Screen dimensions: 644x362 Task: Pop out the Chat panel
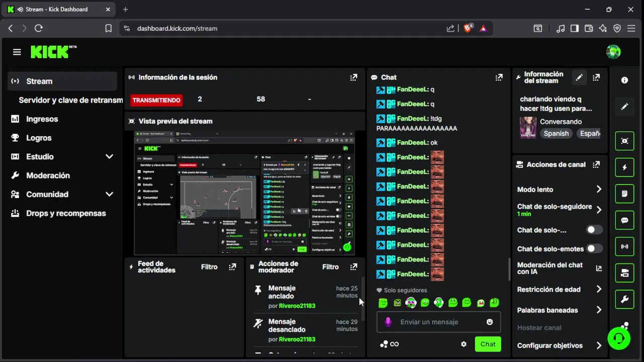[499, 77]
